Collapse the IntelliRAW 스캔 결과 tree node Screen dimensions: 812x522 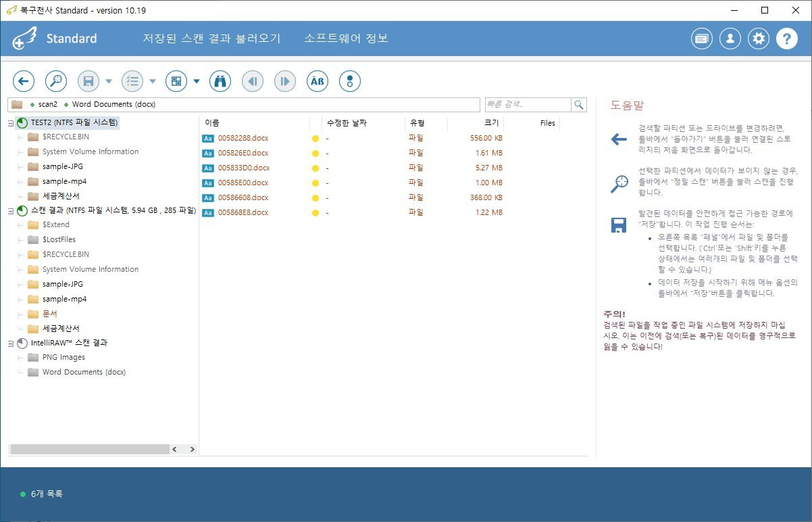coord(11,343)
